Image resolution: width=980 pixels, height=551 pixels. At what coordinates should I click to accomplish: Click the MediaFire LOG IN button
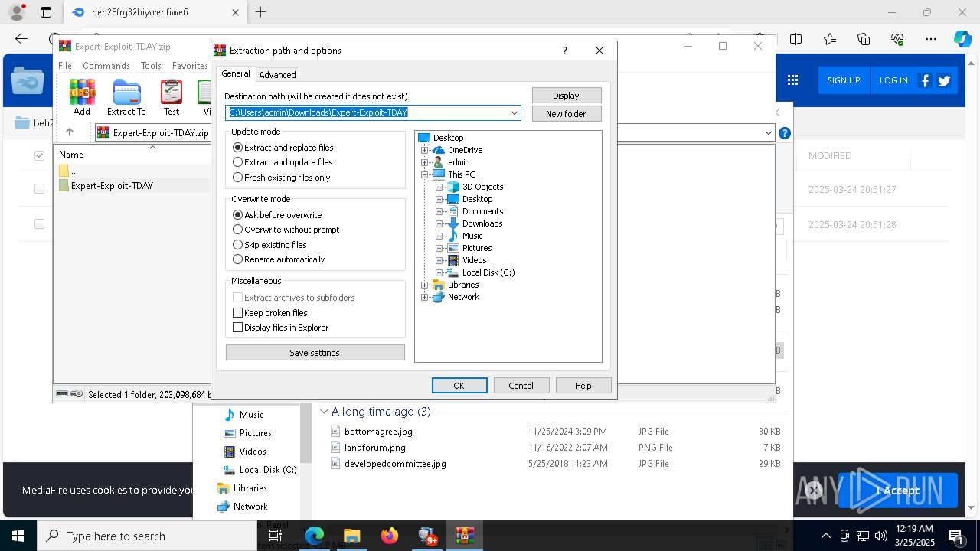893,80
